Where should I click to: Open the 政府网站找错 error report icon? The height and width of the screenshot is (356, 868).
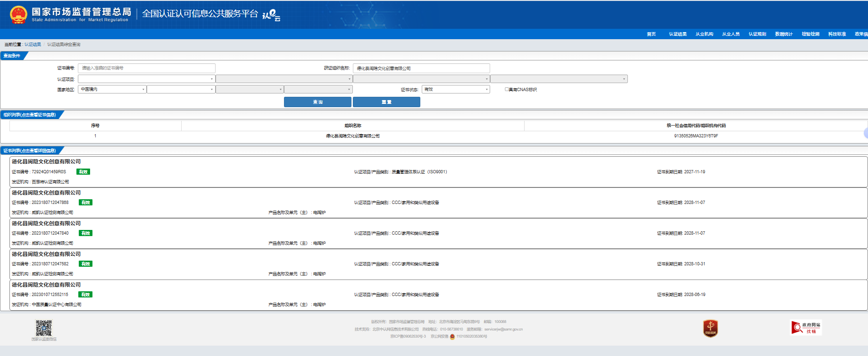pyautogui.click(x=806, y=327)
